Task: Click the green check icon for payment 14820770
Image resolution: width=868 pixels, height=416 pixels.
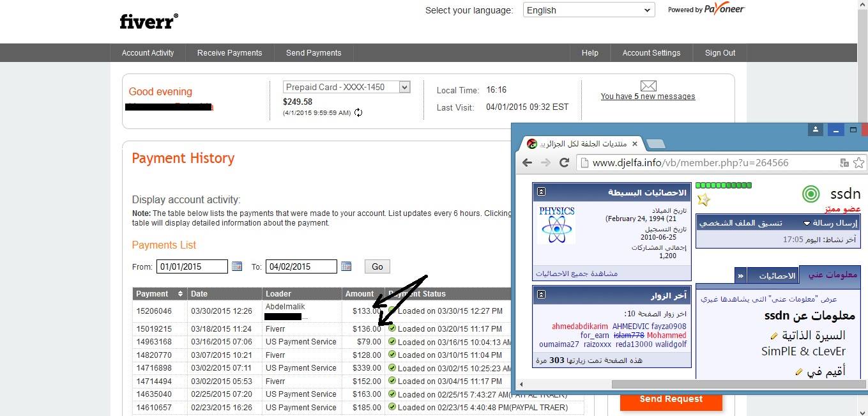Action: coord(392,355)
